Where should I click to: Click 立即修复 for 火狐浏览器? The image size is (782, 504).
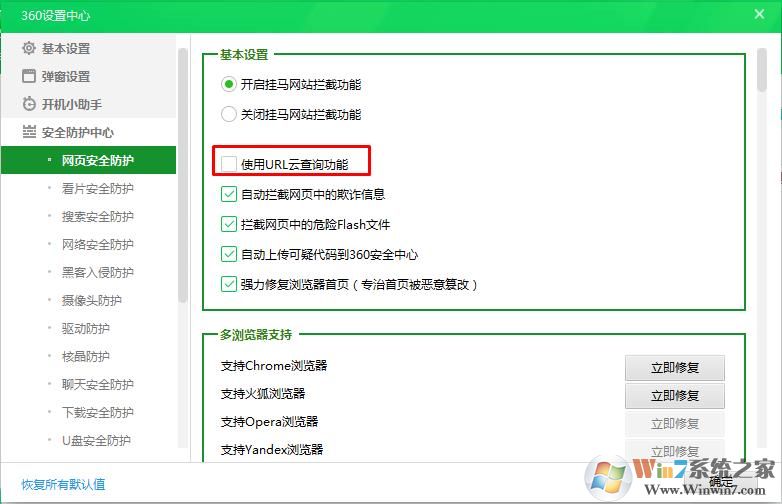click(x=674, y=395)
